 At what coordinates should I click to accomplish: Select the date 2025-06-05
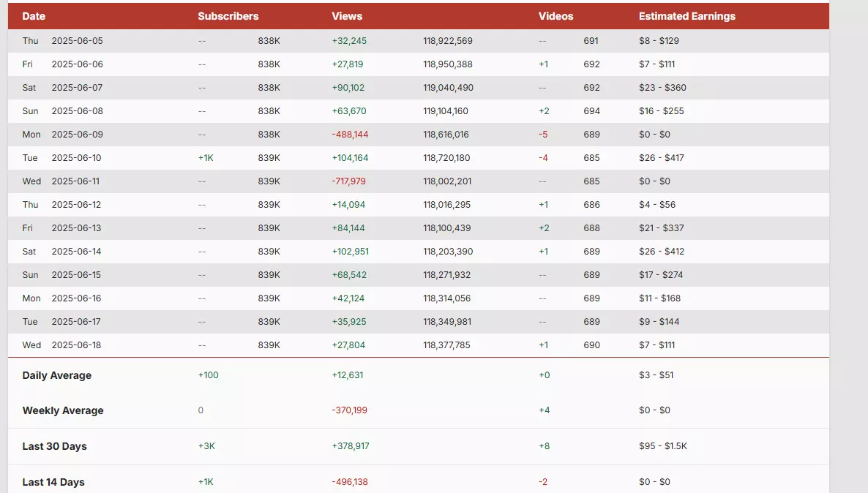click(77, 41)
